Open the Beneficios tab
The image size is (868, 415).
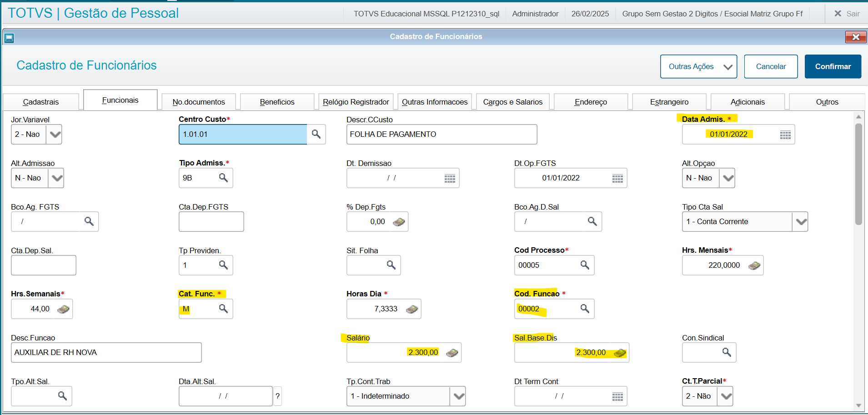click(277, 102)
